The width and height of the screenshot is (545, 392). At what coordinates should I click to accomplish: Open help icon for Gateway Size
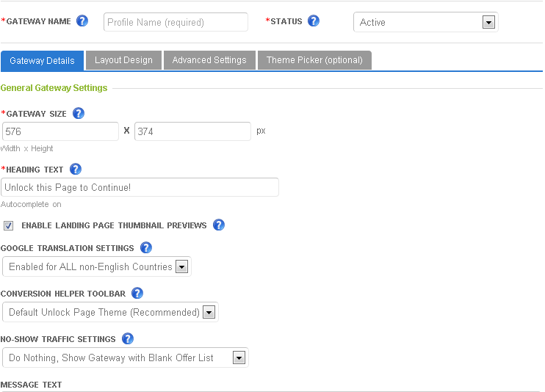(x=79, y=113)
